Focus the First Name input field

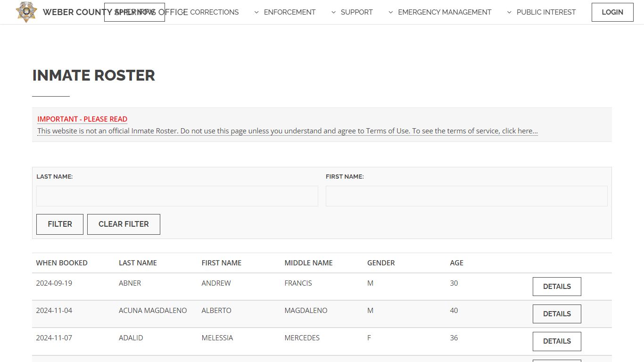coord(467,196)
